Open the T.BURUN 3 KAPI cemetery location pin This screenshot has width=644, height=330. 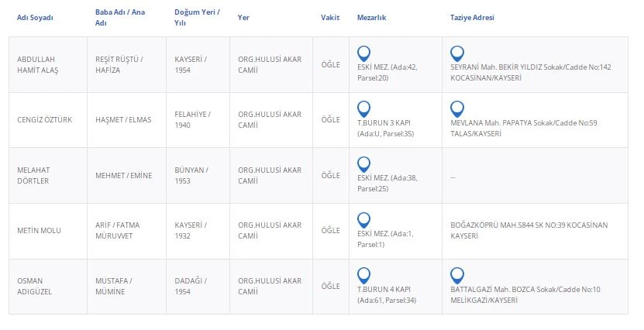click(363, 108)
